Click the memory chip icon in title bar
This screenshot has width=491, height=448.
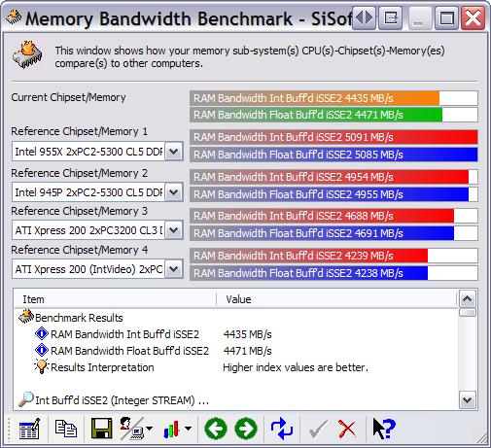pos(14,17)
